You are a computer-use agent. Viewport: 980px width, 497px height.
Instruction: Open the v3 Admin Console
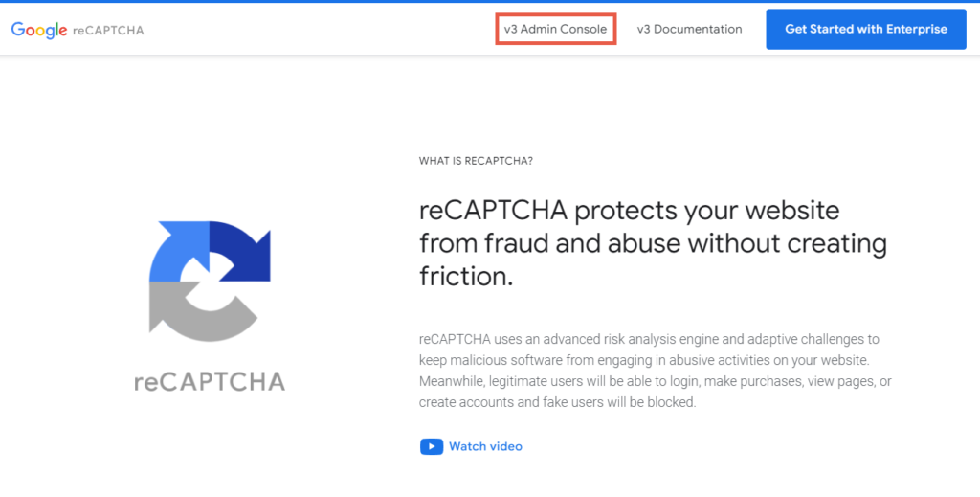point(556,30)
